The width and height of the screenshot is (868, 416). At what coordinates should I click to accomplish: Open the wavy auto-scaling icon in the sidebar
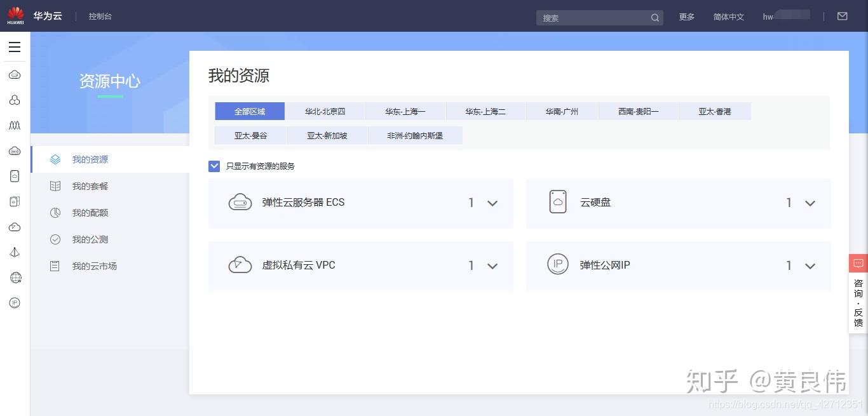coord(15,126)
